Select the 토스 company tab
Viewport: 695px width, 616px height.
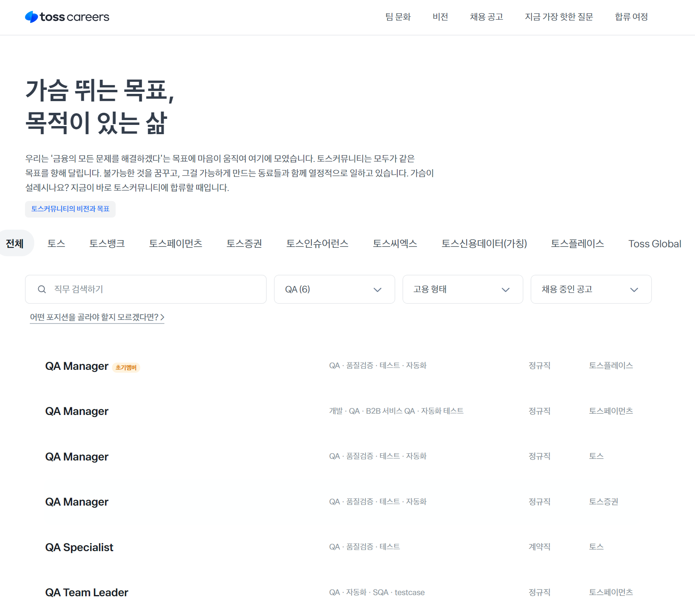[56, 243]
